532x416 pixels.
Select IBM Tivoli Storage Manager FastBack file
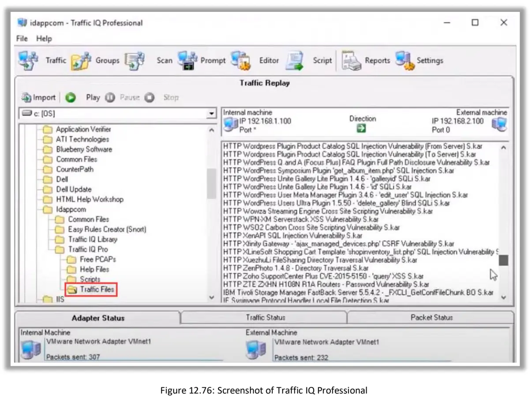click(x=358, y=293)
